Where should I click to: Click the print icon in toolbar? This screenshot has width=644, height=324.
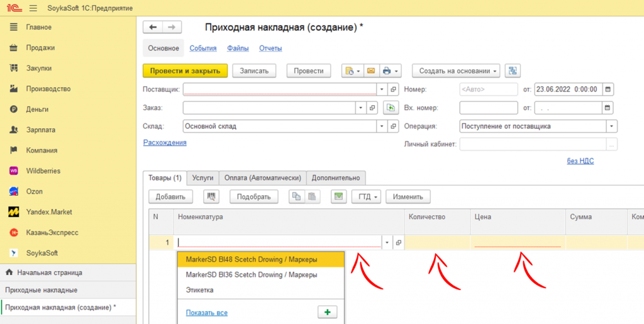(387, 70)
